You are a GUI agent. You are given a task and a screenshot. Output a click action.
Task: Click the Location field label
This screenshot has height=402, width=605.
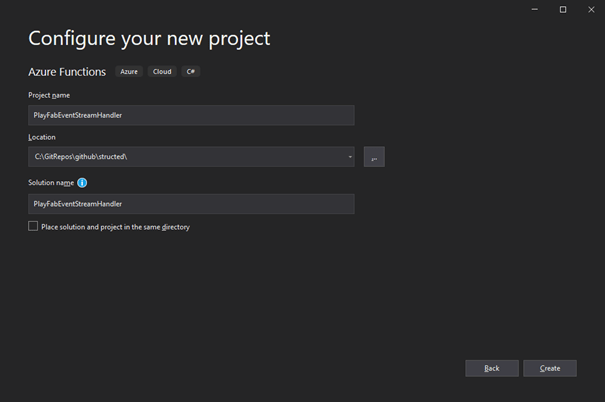pyautogui.click(x=42, y=137)
